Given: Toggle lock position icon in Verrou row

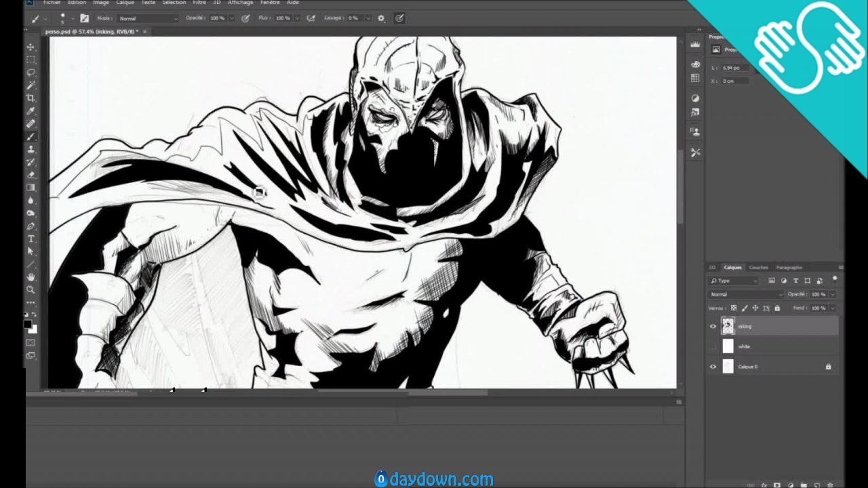Looking at the screenshot, I should 755,308.
